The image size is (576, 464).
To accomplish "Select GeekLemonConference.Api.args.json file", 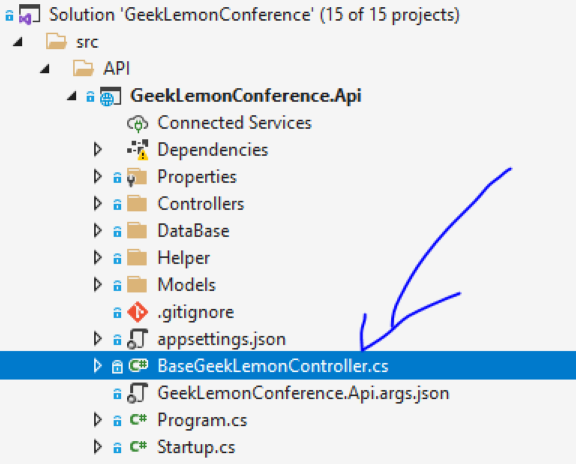I will pos(303,393).
